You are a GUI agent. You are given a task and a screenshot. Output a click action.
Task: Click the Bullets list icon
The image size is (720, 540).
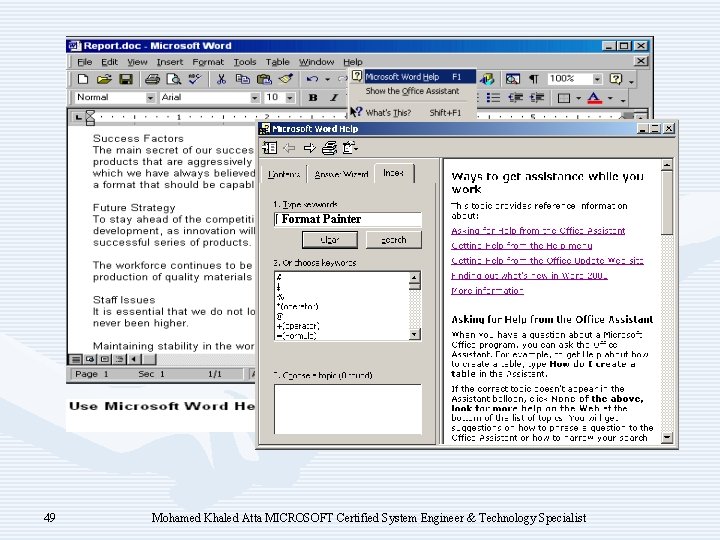(493, 98)
